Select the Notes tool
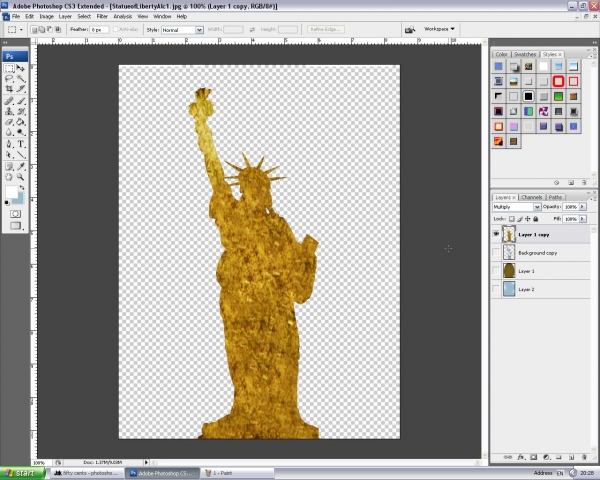This screenshot has width=600, height=480. click(x=10, y=167)
